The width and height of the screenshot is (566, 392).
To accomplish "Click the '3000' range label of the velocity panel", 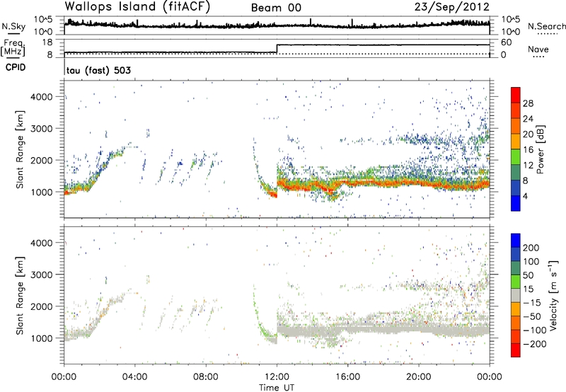I will click(x=41, y=275).
